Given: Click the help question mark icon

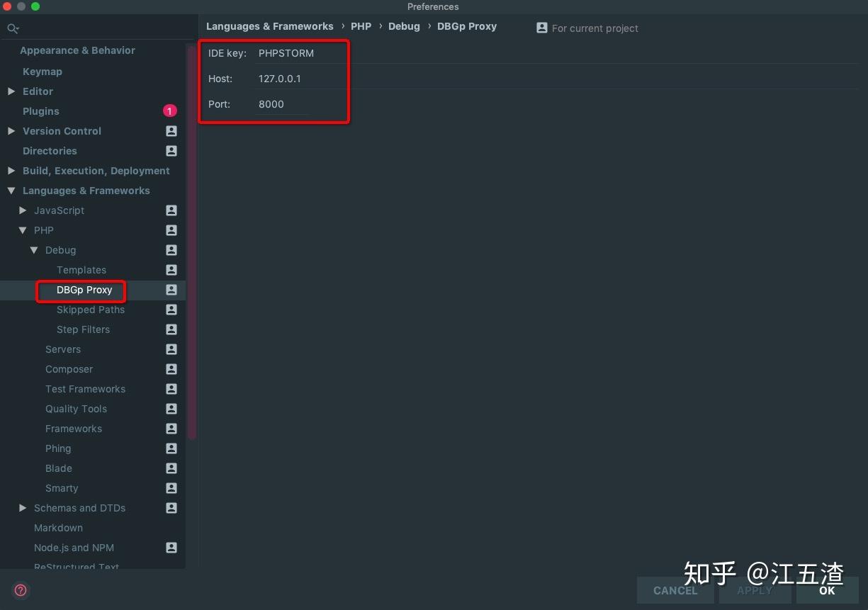Looking at the screenshot, I should pos(20,590).
